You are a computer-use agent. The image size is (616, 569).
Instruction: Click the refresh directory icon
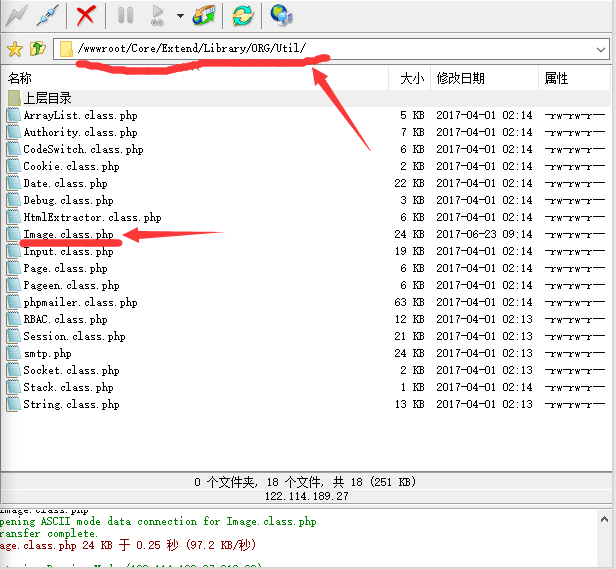[x=242, y=15]
